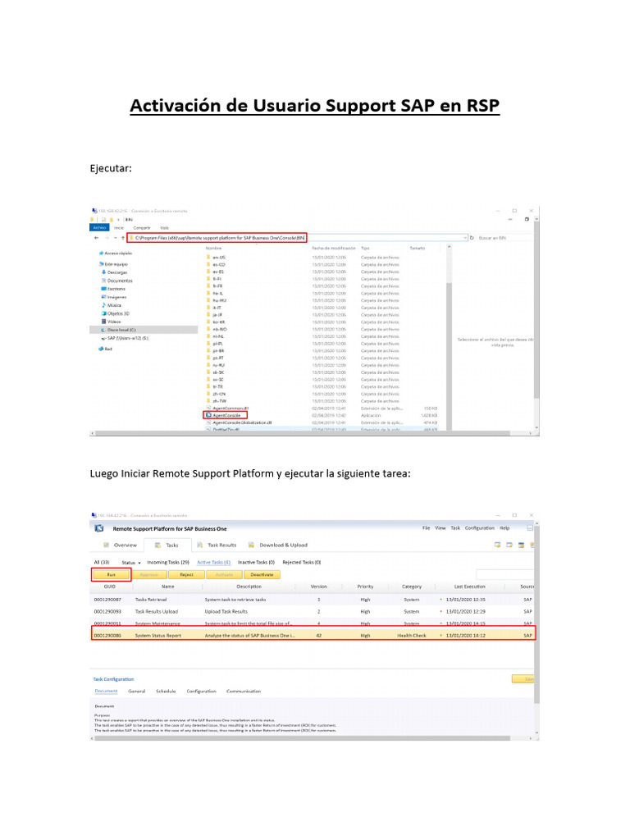Viewport: 630px width, 840px height.
Task: Click Explorer up-one-level arrow
Action: click(123, 238)
